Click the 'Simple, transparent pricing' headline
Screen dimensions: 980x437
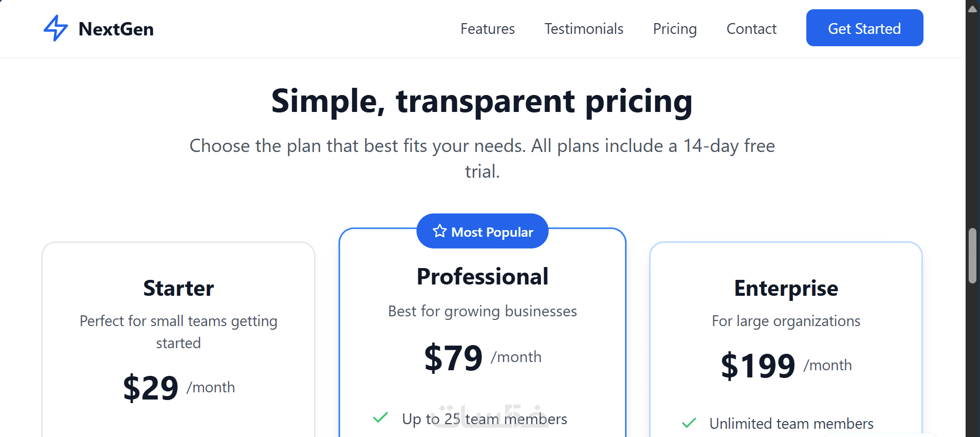point(482,101)
